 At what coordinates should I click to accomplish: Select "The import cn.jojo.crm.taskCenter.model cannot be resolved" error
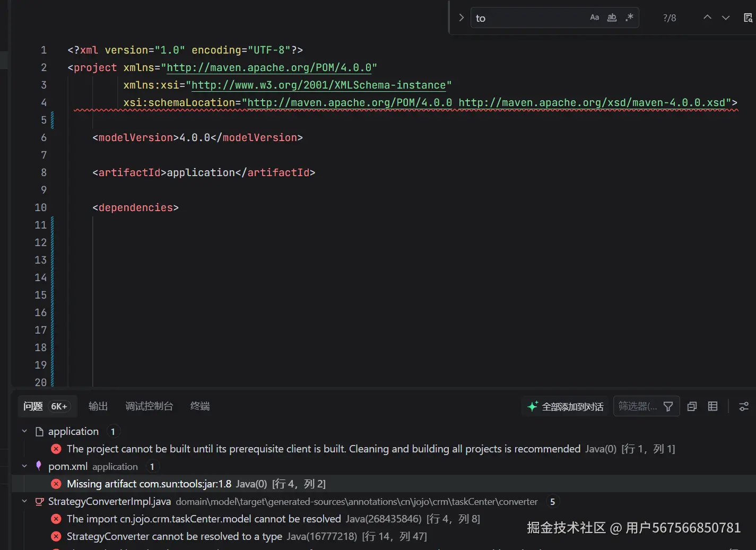point(384,519)
